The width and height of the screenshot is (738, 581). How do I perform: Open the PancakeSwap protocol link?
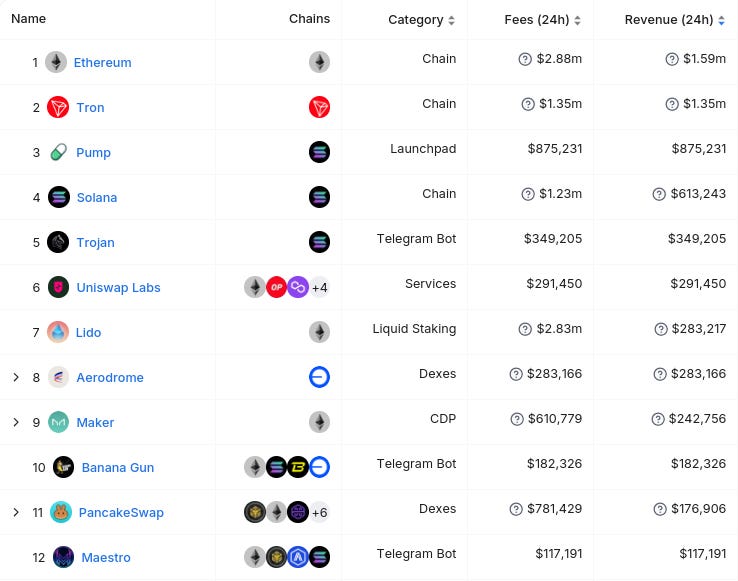pyautogui.click(x=121, y=513)
